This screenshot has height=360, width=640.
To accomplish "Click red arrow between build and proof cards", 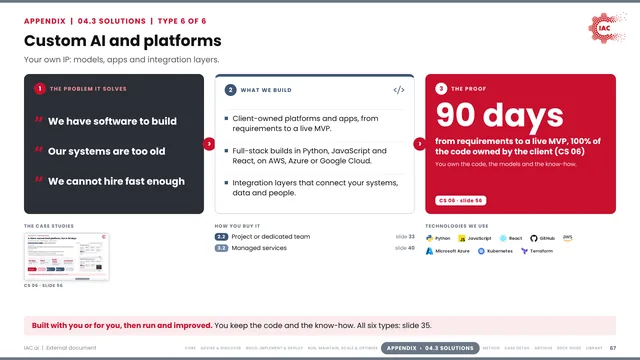I will [420, 144].
